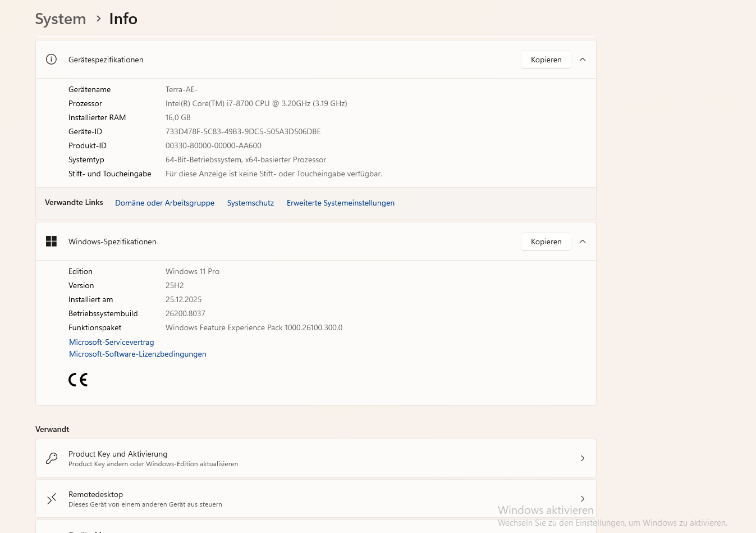Screen dimensions: 756x533
Task: Go back to System in the breadcrumb
Action: [x=61, y=19]
